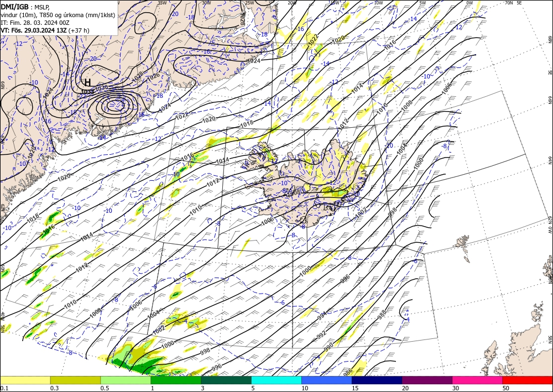
Task: Choose the cyan 5–10 mm legend swatch
Action: click(x=276, y=380)
